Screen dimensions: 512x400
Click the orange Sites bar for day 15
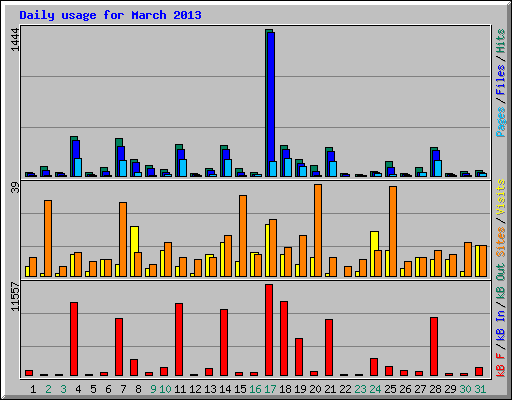click(x=243, y=236)
